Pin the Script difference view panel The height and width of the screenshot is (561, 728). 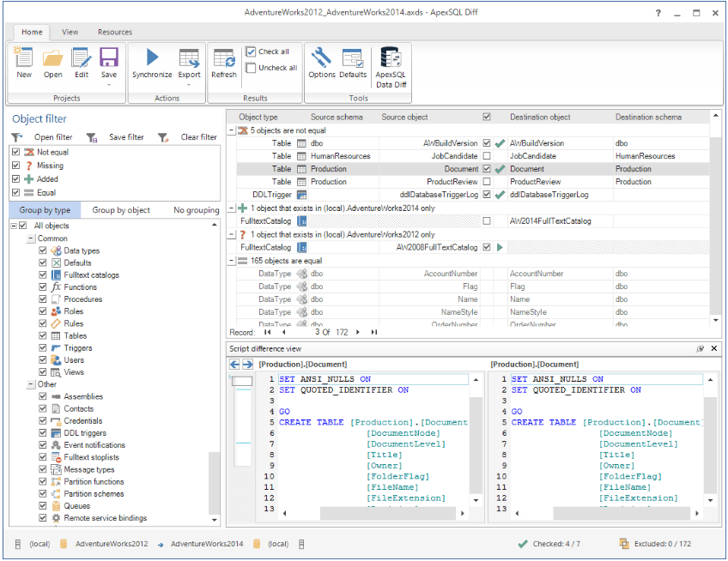tap(700, 348)
